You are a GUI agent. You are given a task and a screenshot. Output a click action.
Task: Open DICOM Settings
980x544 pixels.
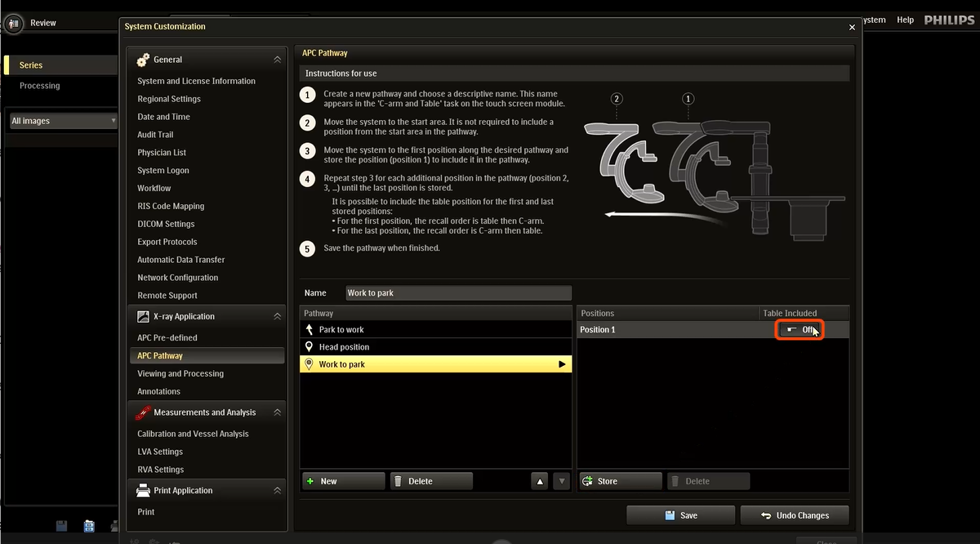pyautogui.click(x=166, y=225)
